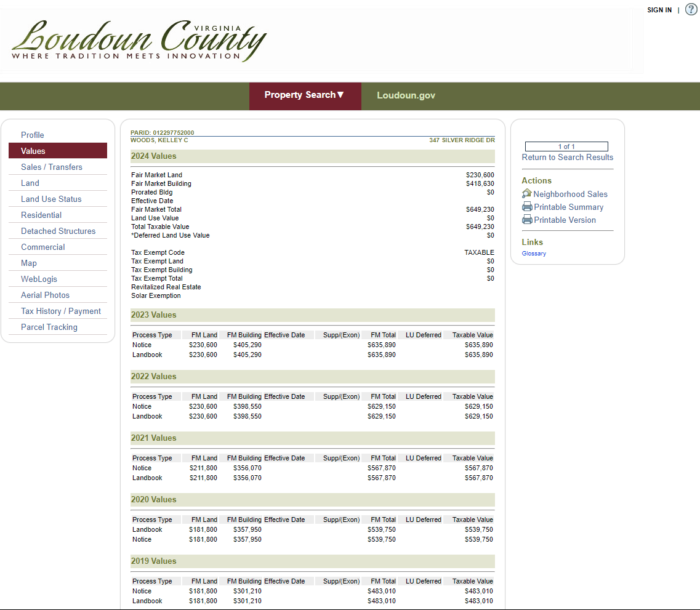Go to the Land section
The height and width of the screenshot is (610, 700).
coord(30,183)
